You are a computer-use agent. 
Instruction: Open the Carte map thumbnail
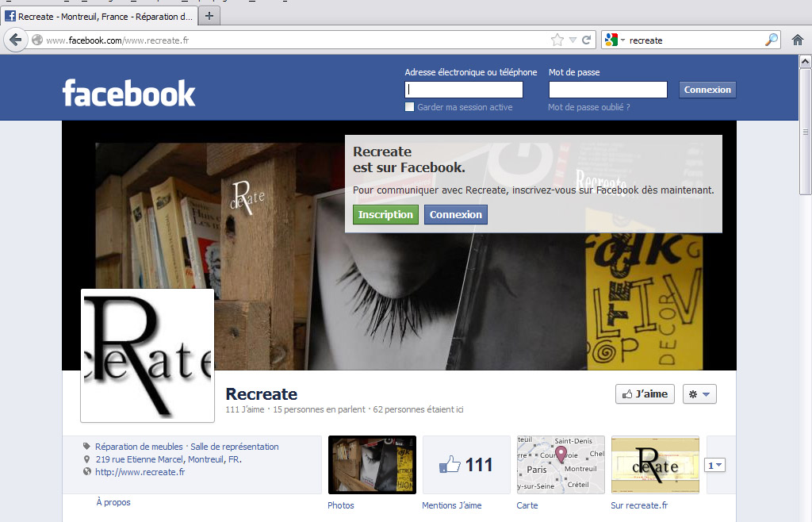[561, 465]
